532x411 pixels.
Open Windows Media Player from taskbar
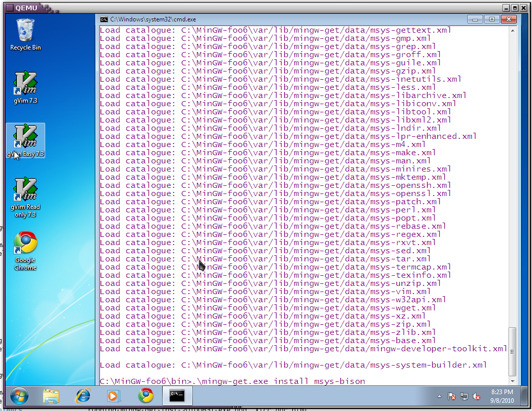pyautogui.click(x=114, y=396)
